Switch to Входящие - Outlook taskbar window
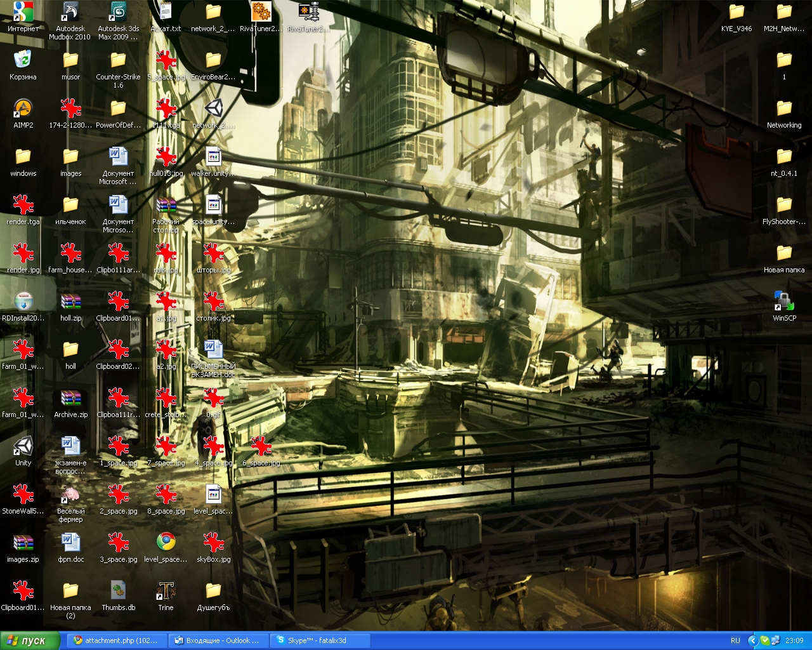812x650 pixels. pos(218,640)
